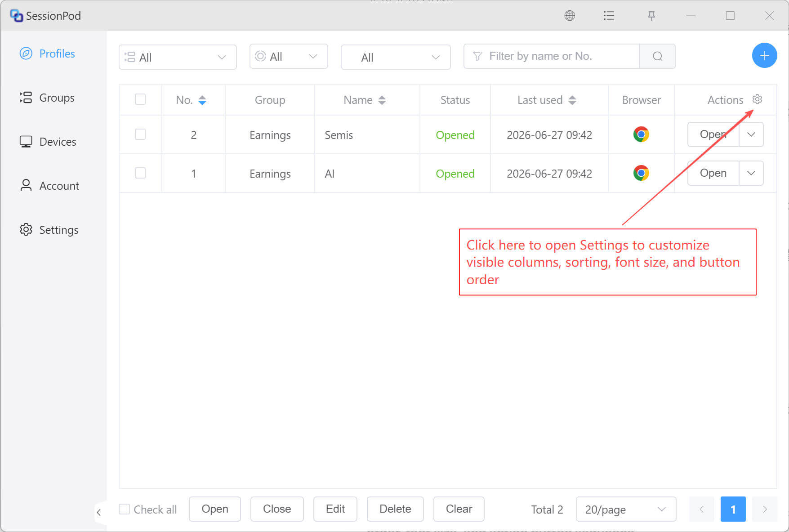Click the Total 2 label
The height and width of the screenshot is (532, 789).
(547, 510)
